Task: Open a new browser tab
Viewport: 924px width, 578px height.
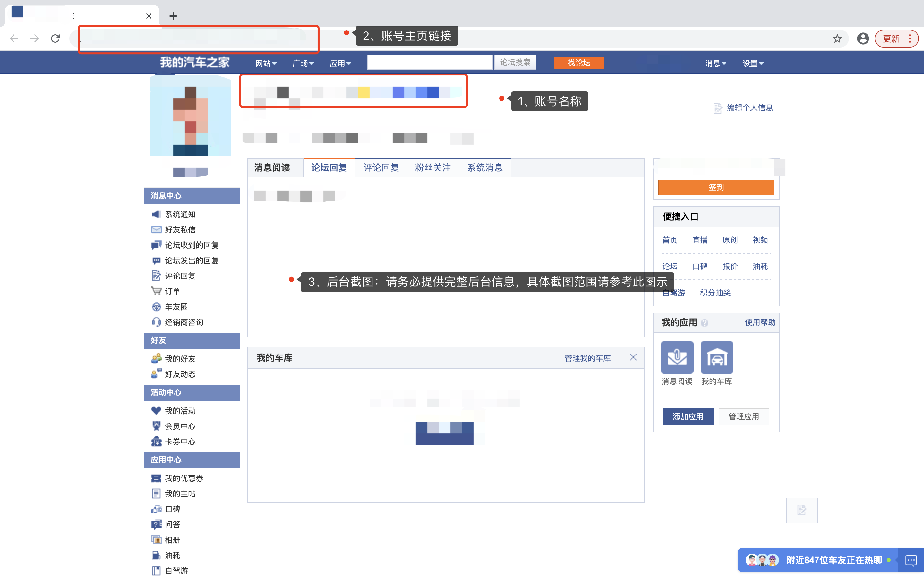Action: pos(173,16)
